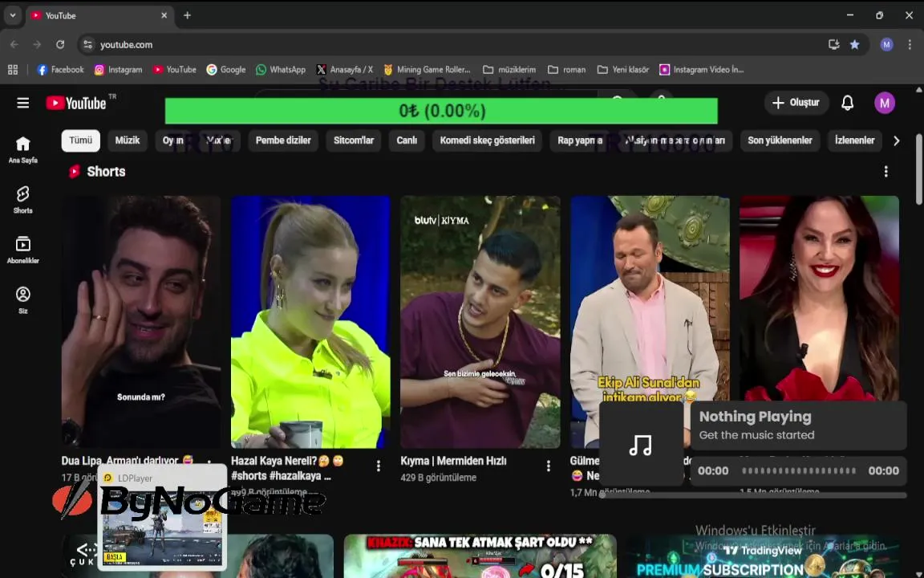Expand the roman bookmark folder
Image resolution: width=924 pixels, height=578 pixels.
tap(566, 70)
